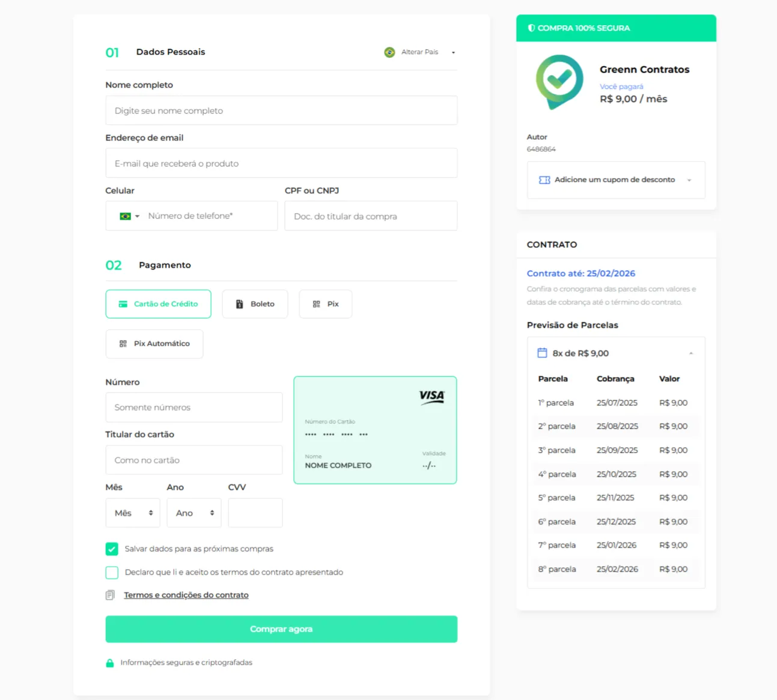Image resolution: width=777 pixels, height=700 pixels.
Task: Click the Cobrança column header
Action: tap(615, 379)
